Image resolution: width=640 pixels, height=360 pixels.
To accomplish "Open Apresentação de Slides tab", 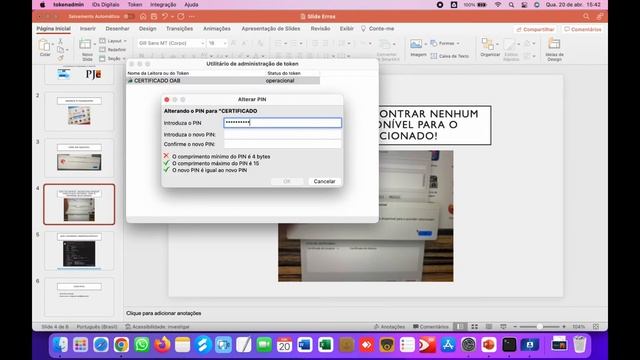I will tap(271, 29).
